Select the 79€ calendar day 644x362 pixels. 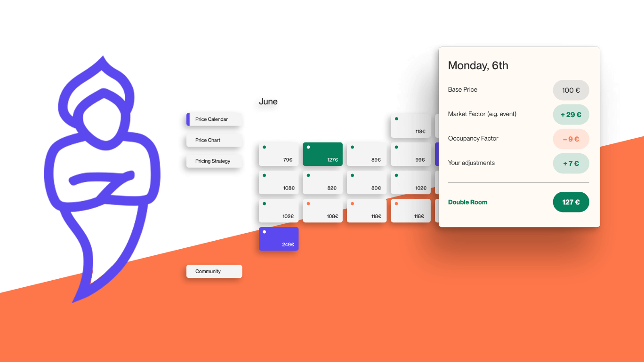point(279,154)
